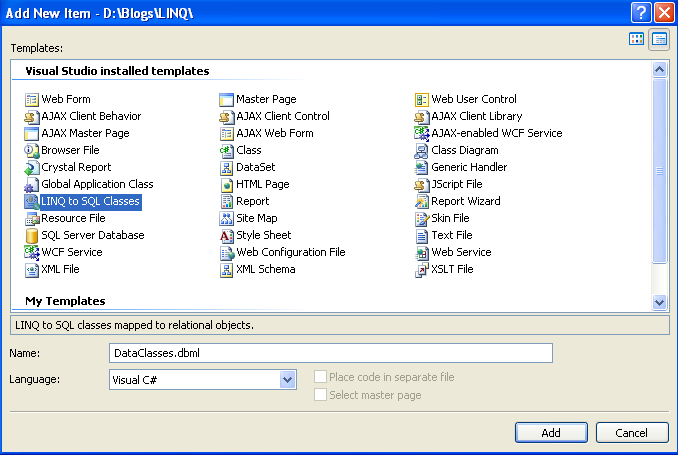The height and width of the screenshot is (455, 679).
Task: Click the templates scrollbar down arrow
Action: (x=660, y=302)
